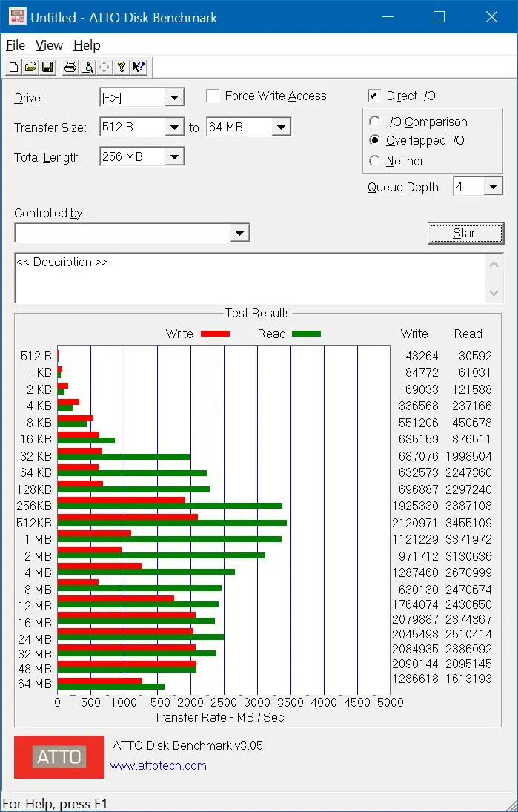Image resolution: width=518 pixels, height=812 pixels.
Task: Click the yellow question mark About icon
Action: click(121, 67)
